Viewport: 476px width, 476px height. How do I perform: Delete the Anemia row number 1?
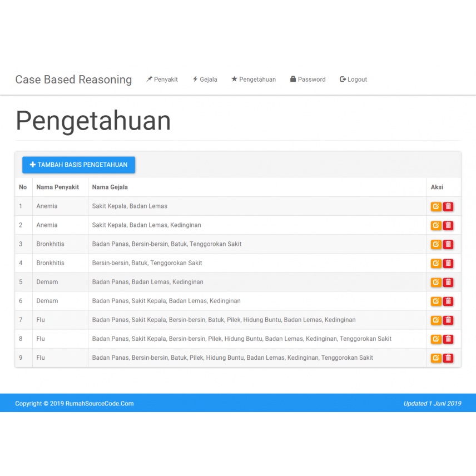pyautogui.click(x=448, y=206)
